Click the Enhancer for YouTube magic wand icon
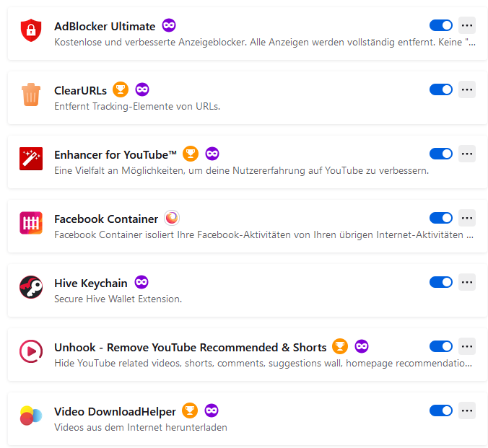Image resolution: width=488 pixels, height=448 pixels. tap(31, 159)
